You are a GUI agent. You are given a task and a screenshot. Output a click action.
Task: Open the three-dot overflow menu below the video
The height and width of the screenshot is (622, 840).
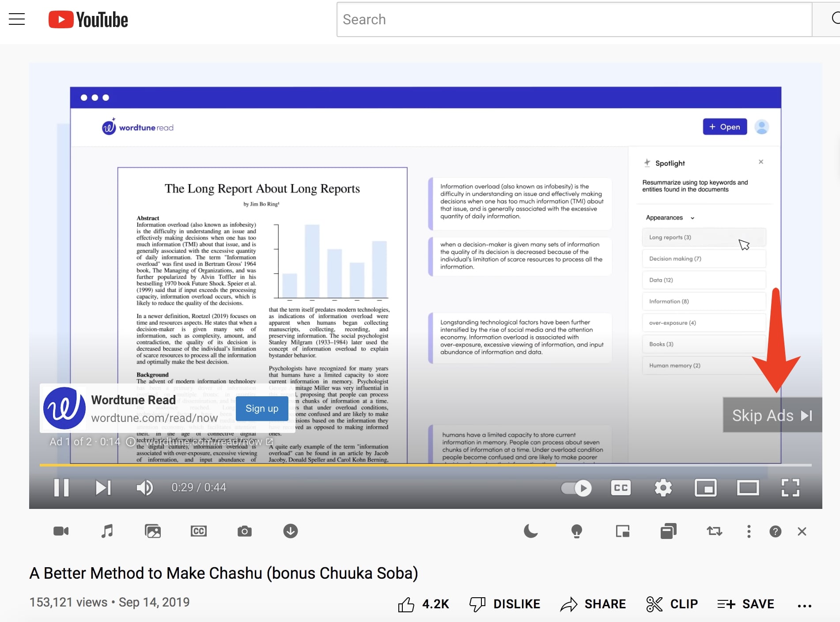click(749, 531)
